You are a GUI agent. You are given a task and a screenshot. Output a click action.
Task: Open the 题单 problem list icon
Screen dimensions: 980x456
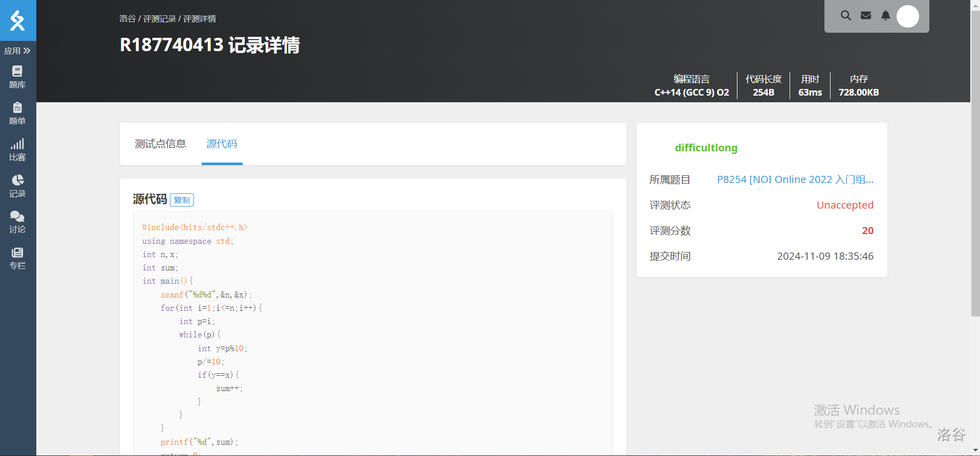17,113
